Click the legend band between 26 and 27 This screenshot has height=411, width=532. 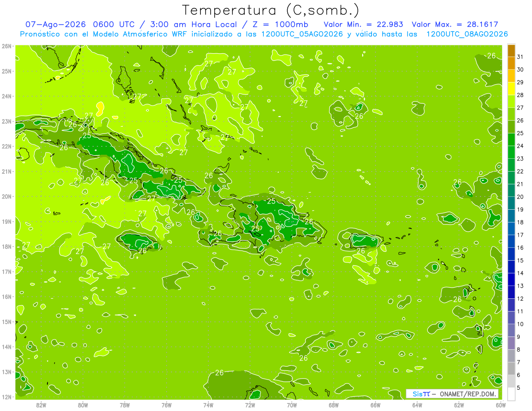511,114
